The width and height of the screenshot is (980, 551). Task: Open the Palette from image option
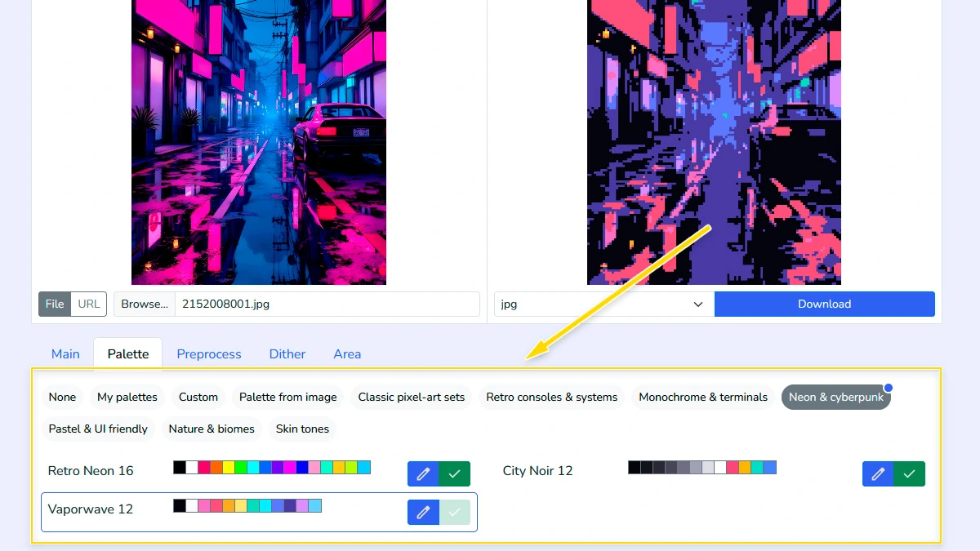point(287,397)
